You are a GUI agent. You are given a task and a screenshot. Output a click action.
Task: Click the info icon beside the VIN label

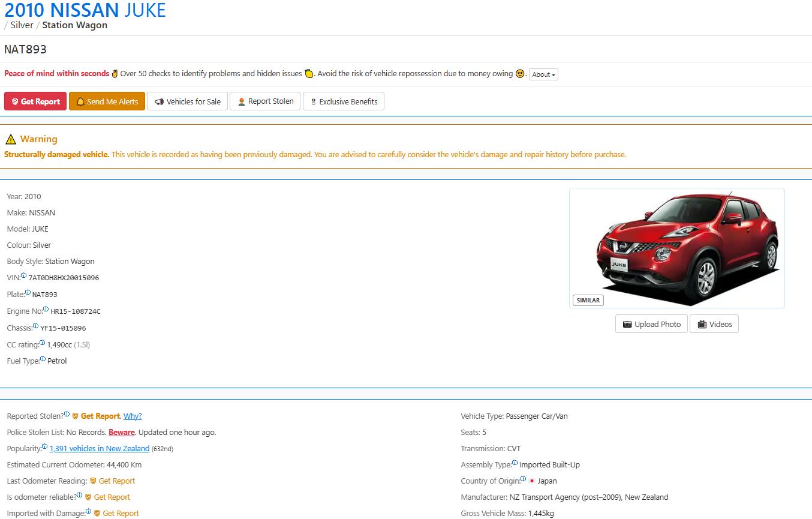click(x=24, y=275)
